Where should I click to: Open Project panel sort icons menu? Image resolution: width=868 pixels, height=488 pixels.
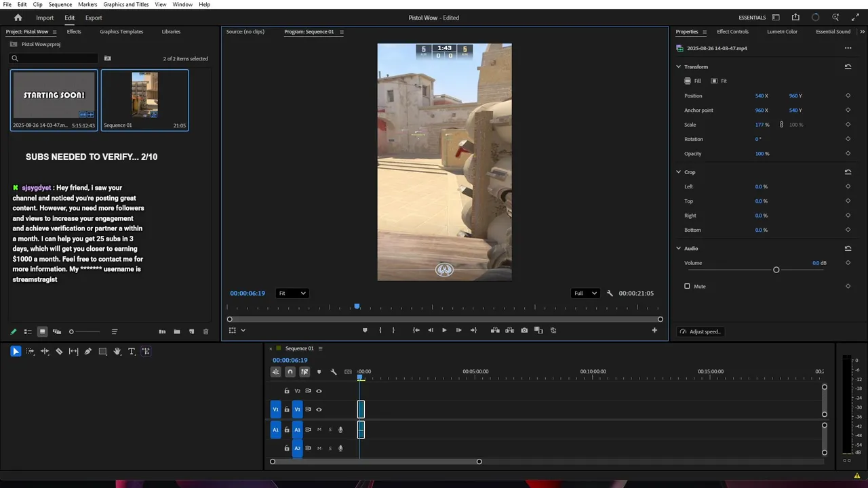tap(115, 331)
